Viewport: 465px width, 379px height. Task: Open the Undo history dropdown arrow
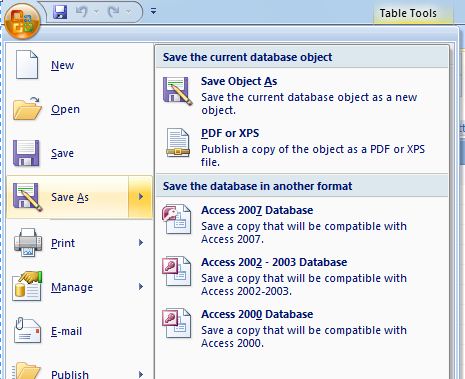tap(96, 12)
